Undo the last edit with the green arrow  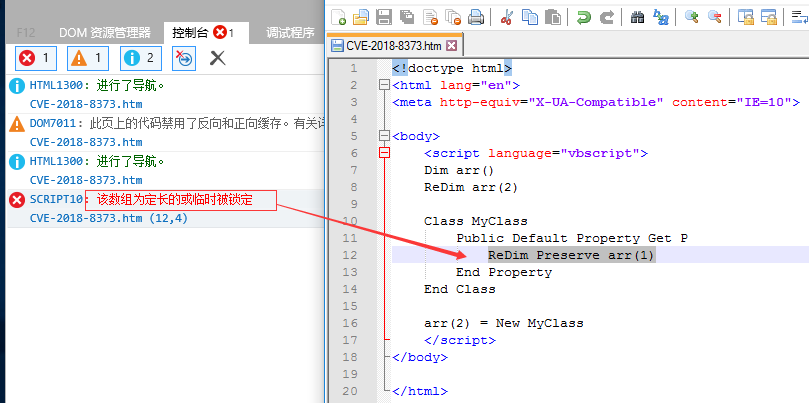pos(584,17)
